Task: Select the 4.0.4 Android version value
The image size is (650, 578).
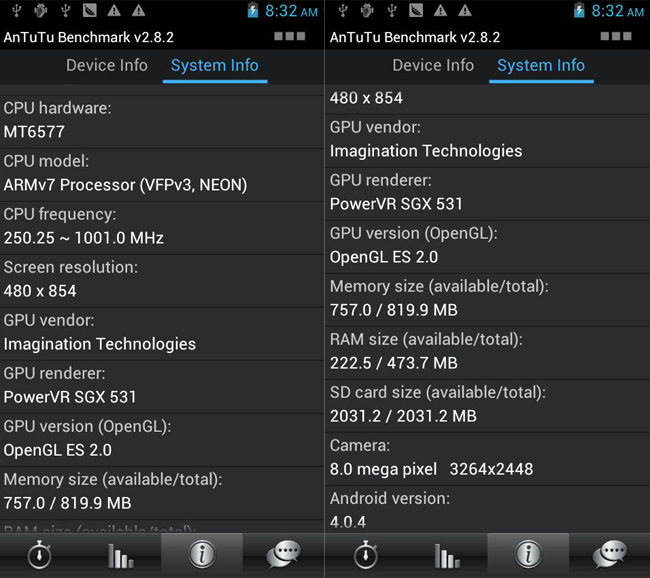Action: click(348, 522)
